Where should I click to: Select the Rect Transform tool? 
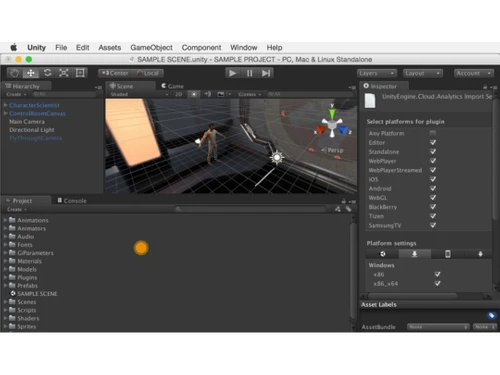[x=80, y=73]
